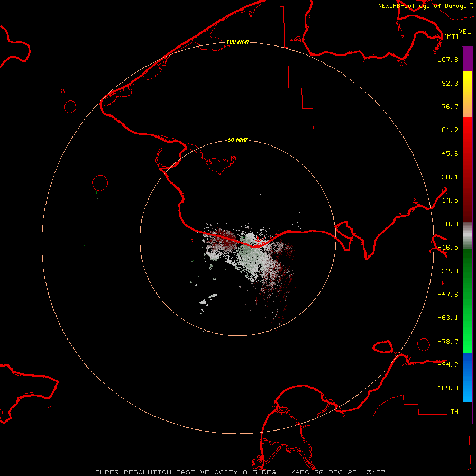Select the -94.2 legend value

(448, 364)
